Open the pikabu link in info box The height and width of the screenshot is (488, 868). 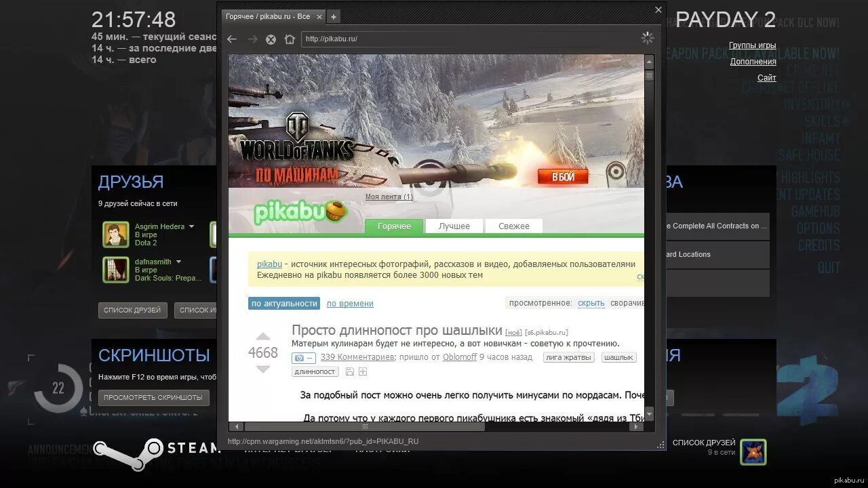(x=269, y=264)
